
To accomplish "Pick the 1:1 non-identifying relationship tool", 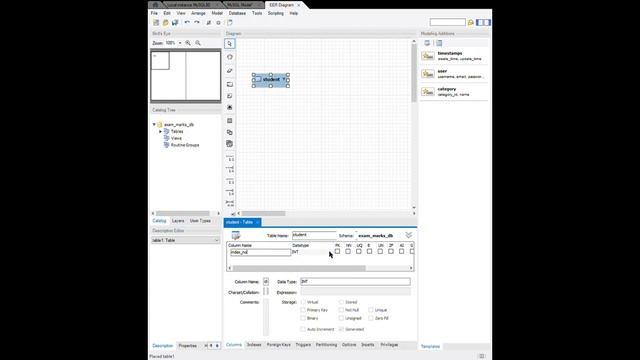I will tap(230, 158).
